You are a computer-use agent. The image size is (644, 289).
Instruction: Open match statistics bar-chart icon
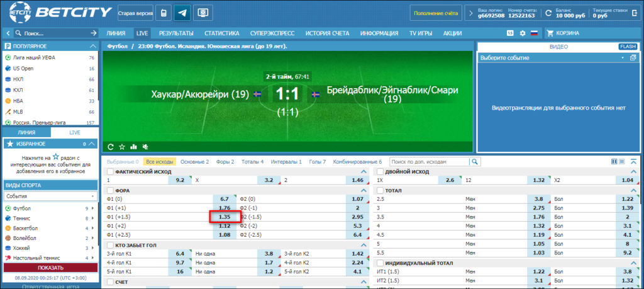(133, 146)
